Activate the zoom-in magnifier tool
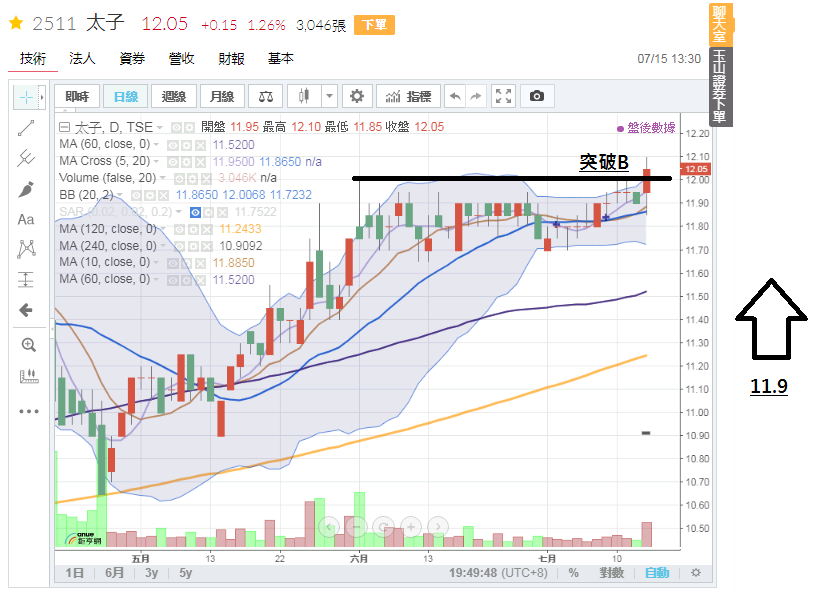Viewport: 830px width, 600px height. (28, 345)
